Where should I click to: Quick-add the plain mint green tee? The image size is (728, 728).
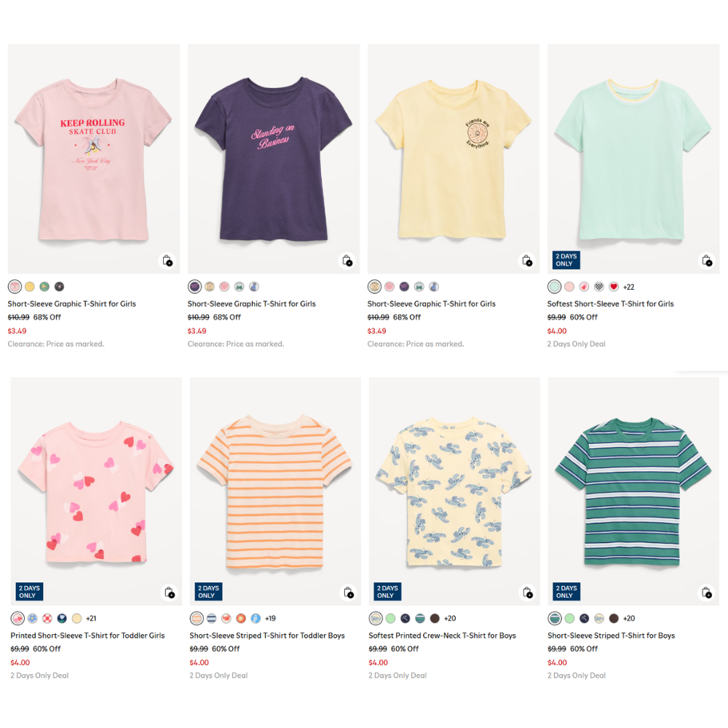[706, 261]
